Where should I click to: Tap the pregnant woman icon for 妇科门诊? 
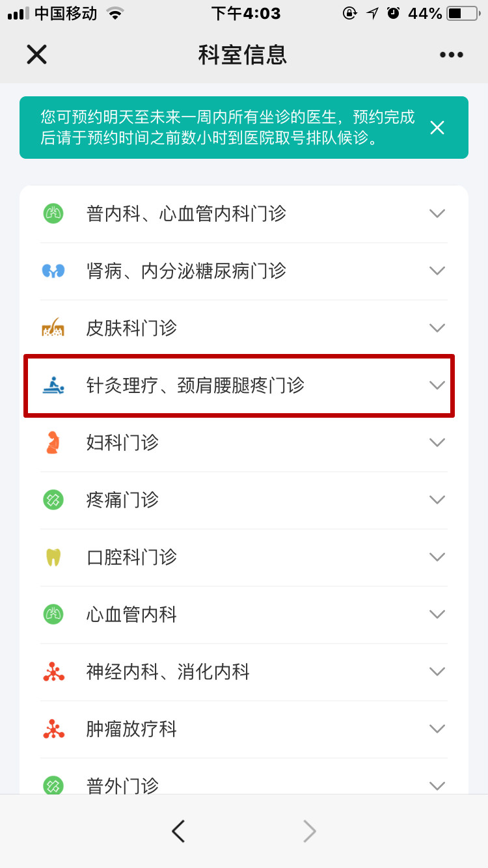point(53,442)
